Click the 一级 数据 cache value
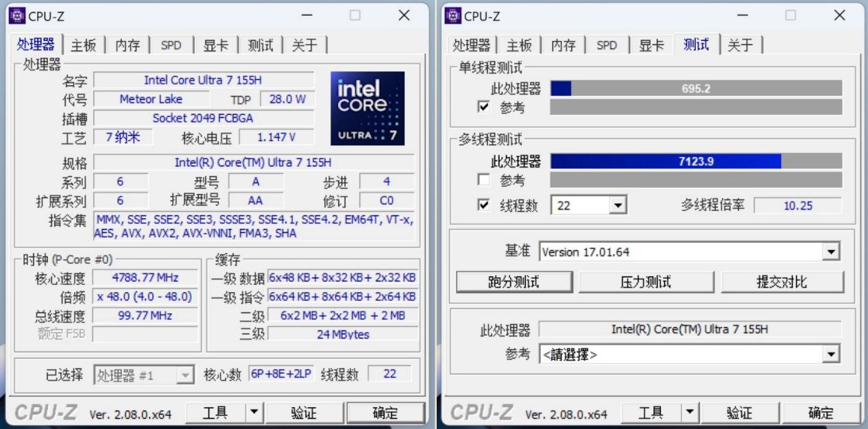868x429 pixels. (x=343, y=278)
